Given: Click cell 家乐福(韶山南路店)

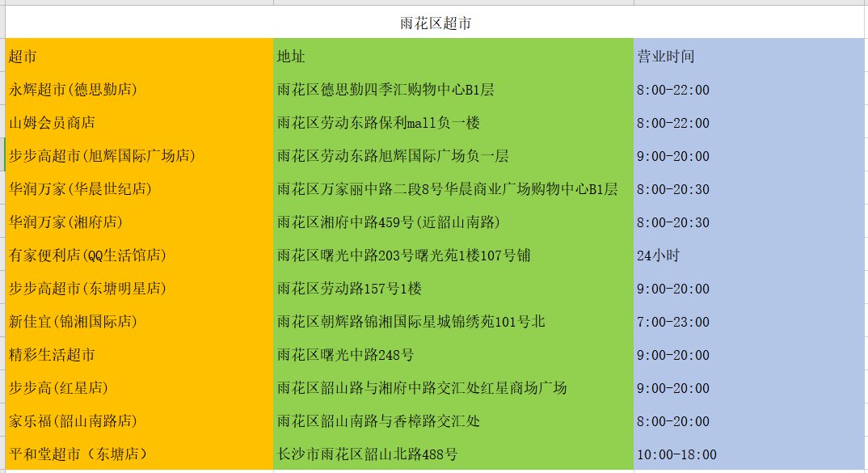Looking at the screenshot, I should [140, 421].
